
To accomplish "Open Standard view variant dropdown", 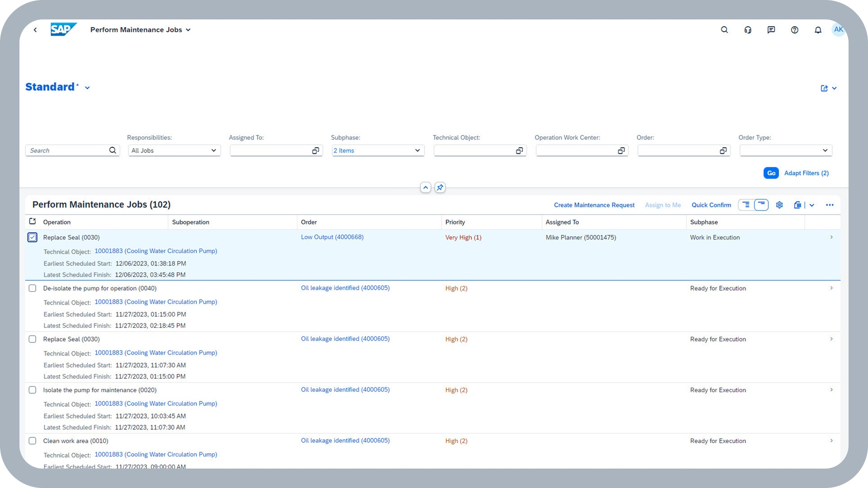I will [x=87, y=88].
